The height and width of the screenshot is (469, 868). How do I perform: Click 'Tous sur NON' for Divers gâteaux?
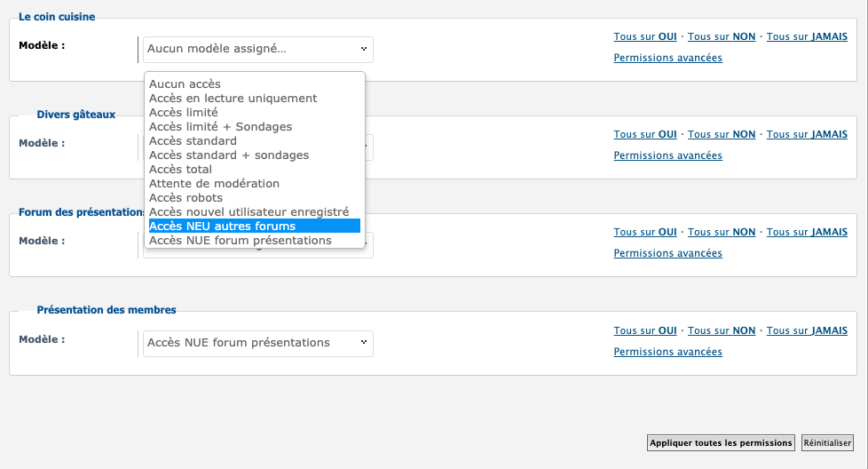(x=722, y=135)
